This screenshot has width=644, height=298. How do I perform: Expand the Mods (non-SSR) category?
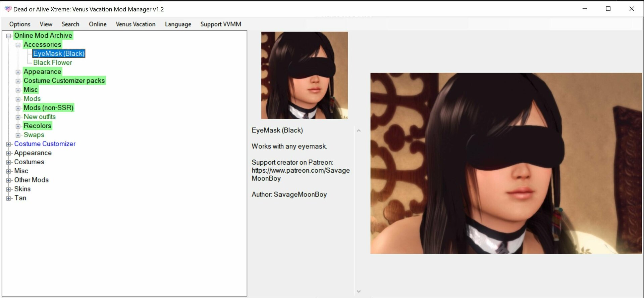(18, 108)
